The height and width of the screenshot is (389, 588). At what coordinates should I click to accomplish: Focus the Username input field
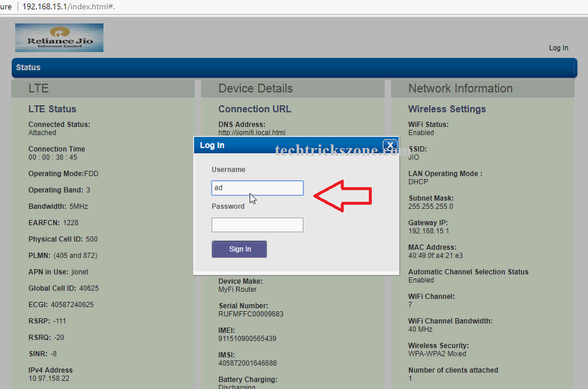click(257, 188)
